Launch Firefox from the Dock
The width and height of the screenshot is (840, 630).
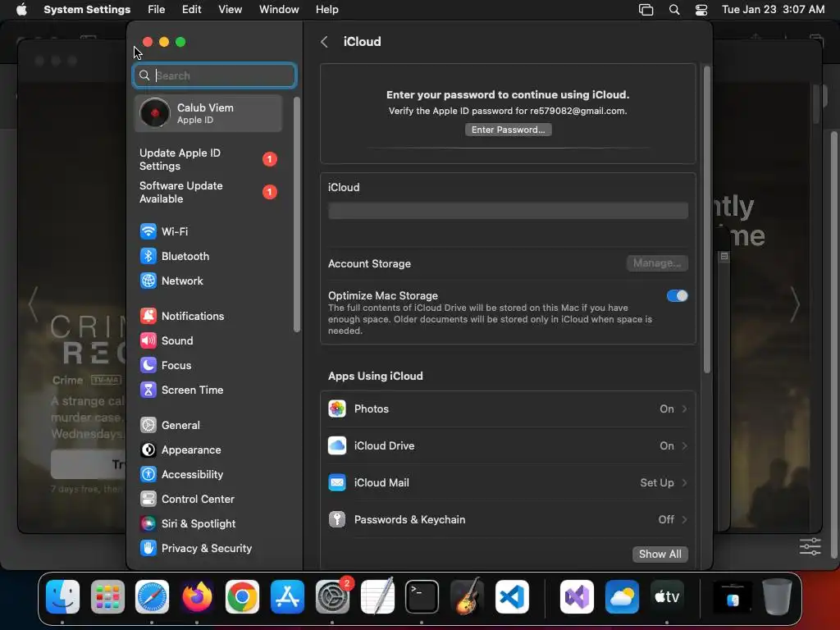[x=197, y=597]
